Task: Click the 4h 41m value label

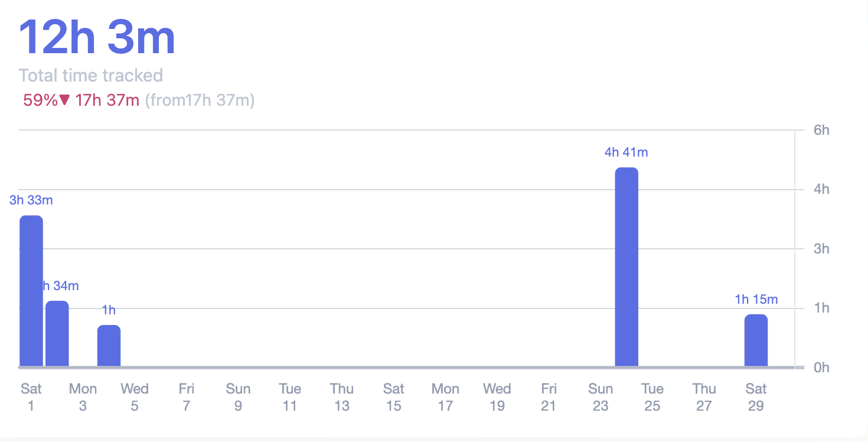Action: 626,152
